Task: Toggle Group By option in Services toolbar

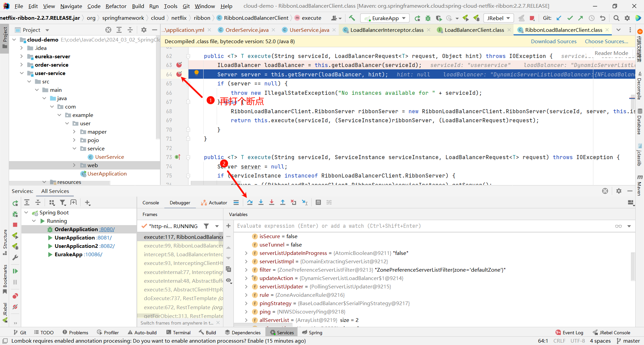Action: pyautogui.click(x=52, y=202)
